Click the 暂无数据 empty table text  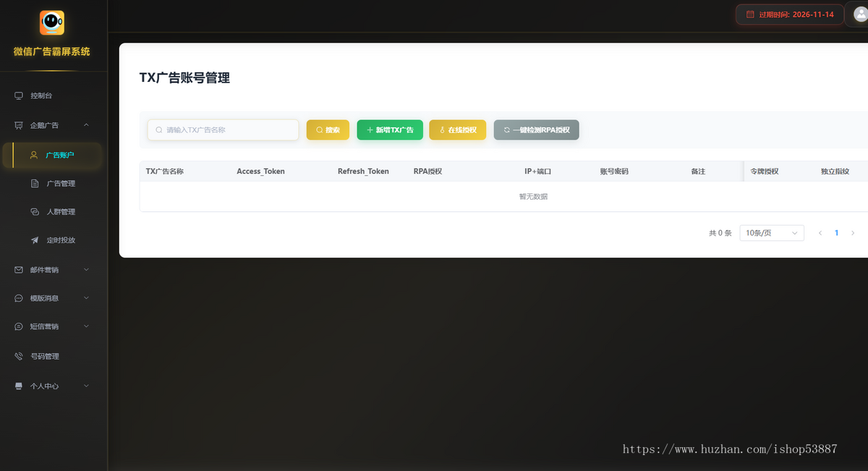533,197
